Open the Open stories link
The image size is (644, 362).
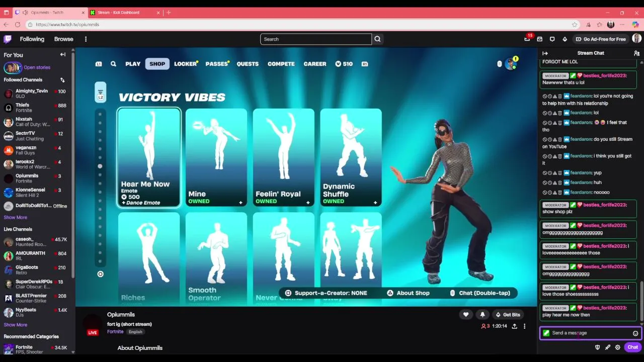coord(37,67)
